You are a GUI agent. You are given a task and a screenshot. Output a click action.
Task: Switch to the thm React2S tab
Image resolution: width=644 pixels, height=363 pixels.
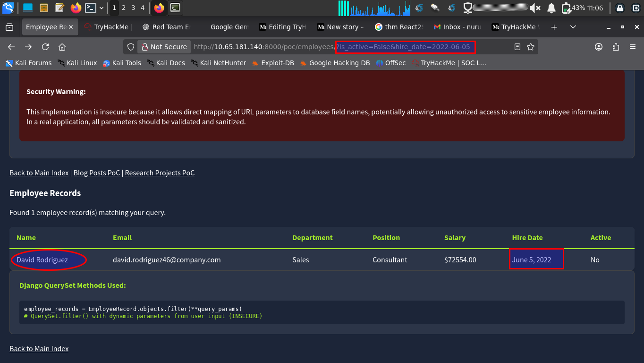399,27
